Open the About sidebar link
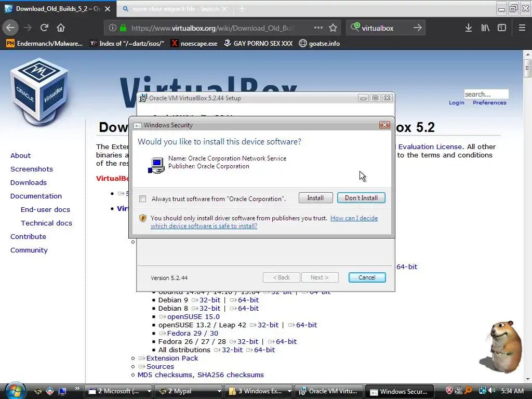Viewport: 532px width, 399px height. (20, 155)
